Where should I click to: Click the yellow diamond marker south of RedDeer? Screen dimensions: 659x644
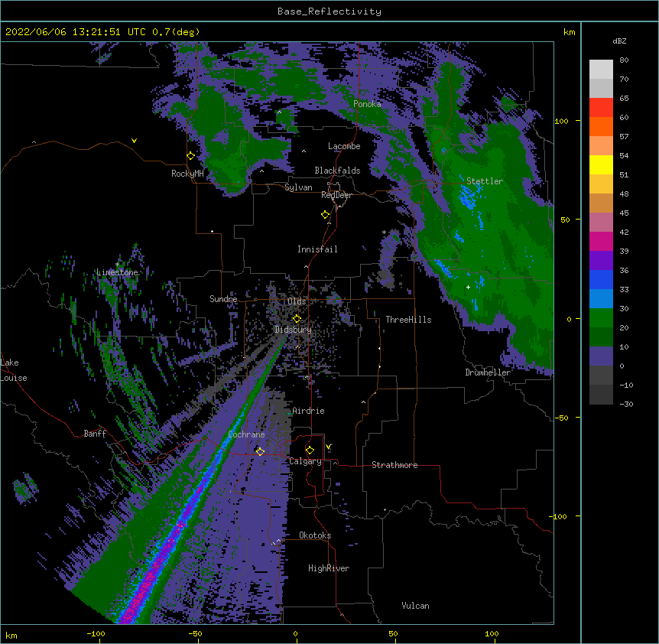pos(326,215)
